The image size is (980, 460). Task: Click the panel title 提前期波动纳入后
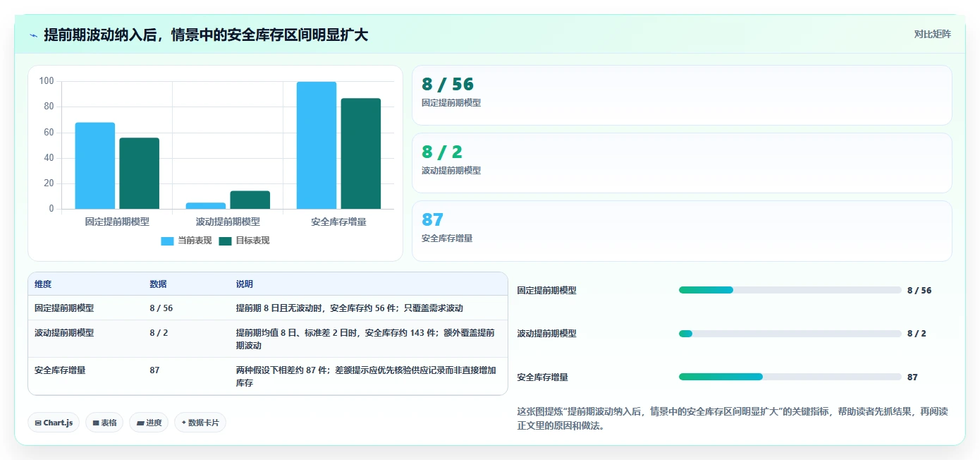206,35
